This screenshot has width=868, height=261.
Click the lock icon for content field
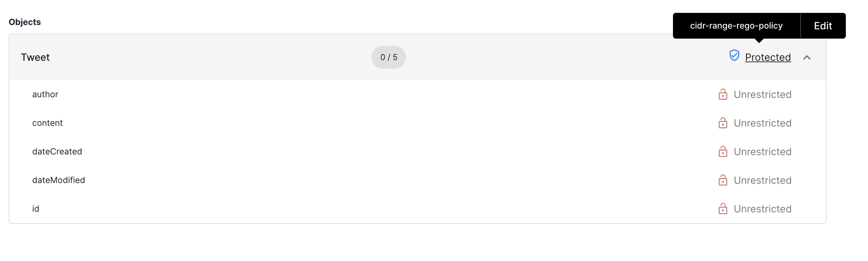click(723, 123)
